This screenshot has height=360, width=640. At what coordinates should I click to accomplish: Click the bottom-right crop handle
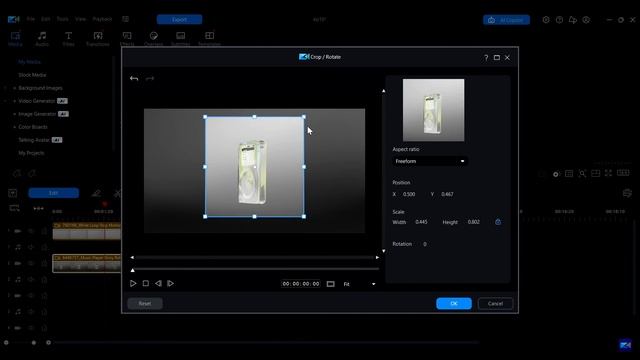click(304, 216)
